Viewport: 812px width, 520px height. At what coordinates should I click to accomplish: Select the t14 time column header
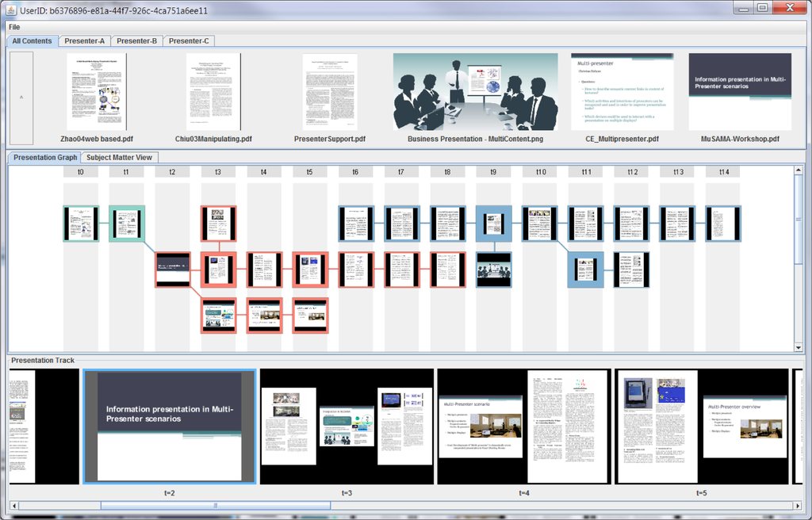(x=722, y=172)
